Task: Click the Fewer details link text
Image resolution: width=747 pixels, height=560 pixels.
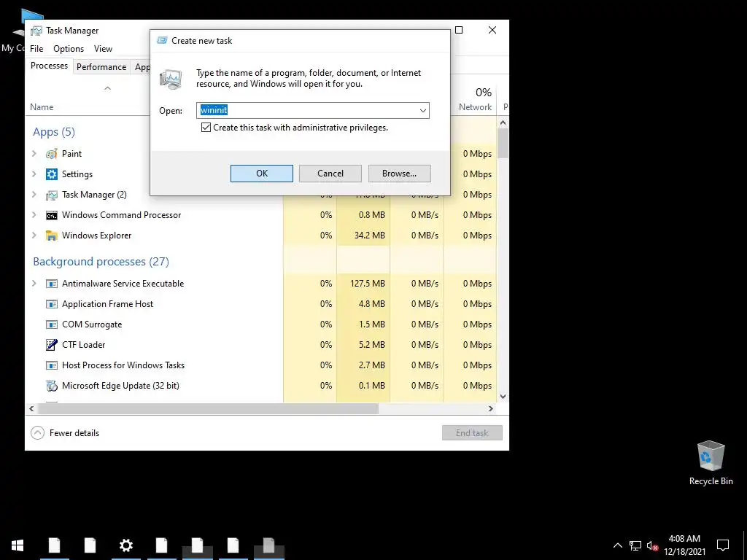Action: coord(74,433)
